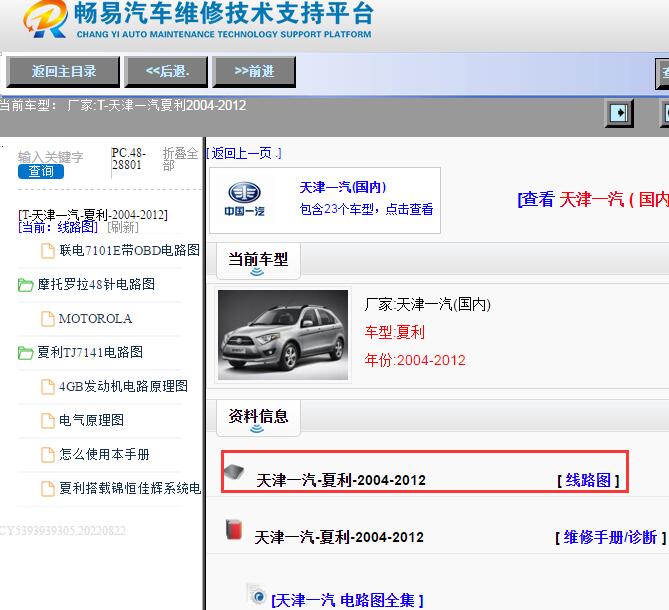Image resolution: width=669 pixels, height=610 pixels.
Task: Click the 返回上一页 link
Action: 244,153
